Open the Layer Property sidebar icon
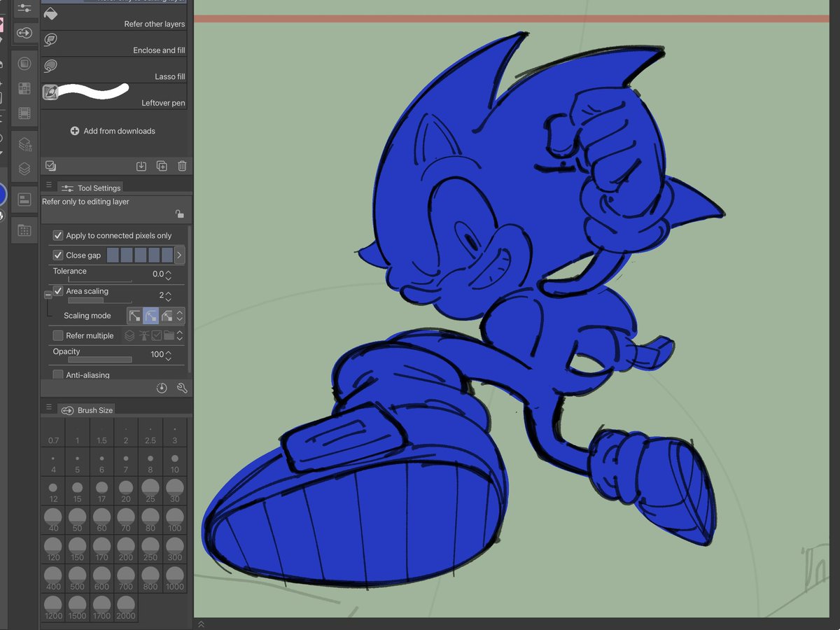840x630 pixels. (x=24, y=144)
